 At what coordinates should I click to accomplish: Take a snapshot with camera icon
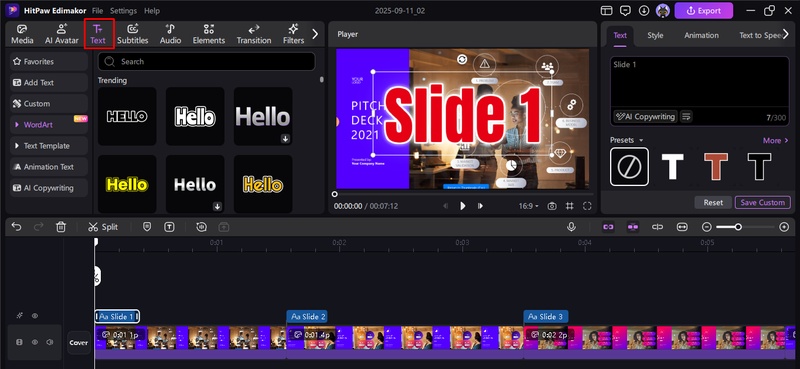tap(552, 206)
